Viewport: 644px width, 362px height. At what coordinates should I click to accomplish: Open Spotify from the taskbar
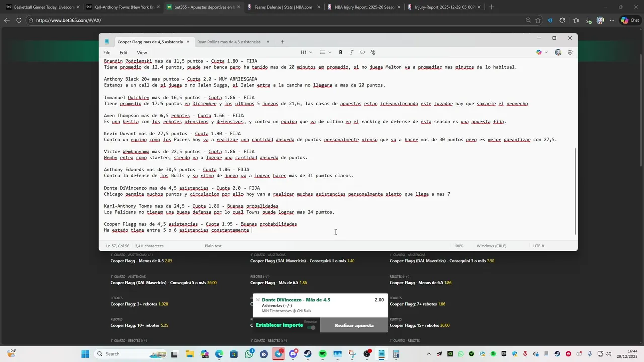point(323,354)
